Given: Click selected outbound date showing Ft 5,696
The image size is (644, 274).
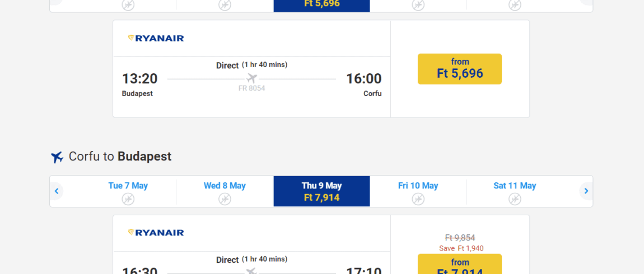Looking at the screenshot, I should tap(321, 5).
